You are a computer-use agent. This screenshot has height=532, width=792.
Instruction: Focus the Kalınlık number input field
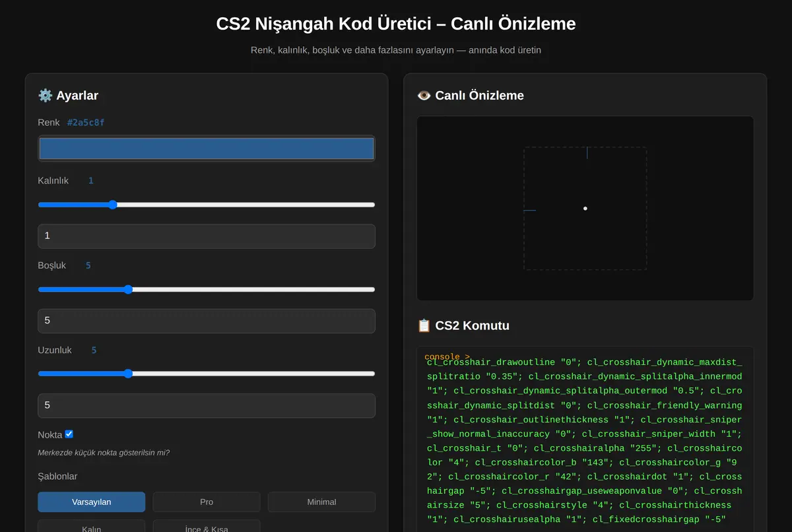[x=207, y=236]
